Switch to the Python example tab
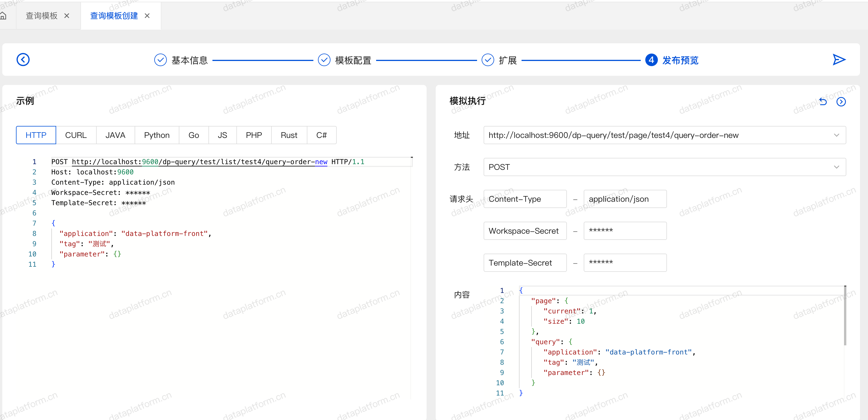Screen dimensions: 868x420 click(157, 135)
